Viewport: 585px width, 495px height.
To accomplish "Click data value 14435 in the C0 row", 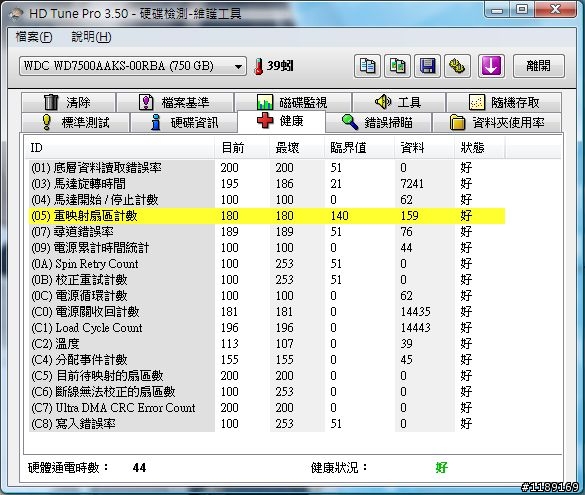I will 415,312.
